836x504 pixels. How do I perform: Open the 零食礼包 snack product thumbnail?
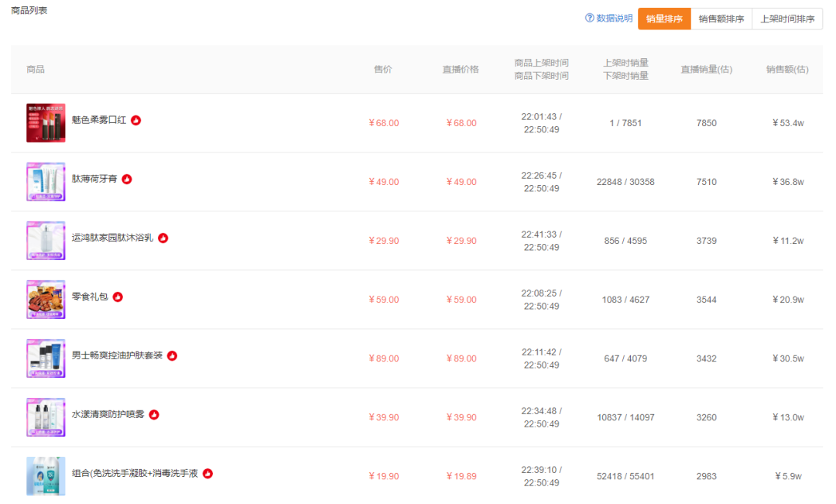[46, 300]
